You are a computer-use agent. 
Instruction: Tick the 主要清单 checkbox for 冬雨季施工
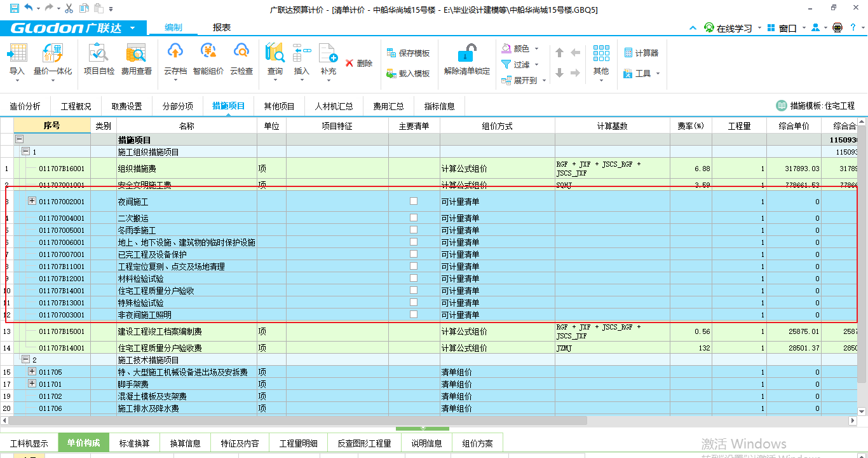[414, 230]
